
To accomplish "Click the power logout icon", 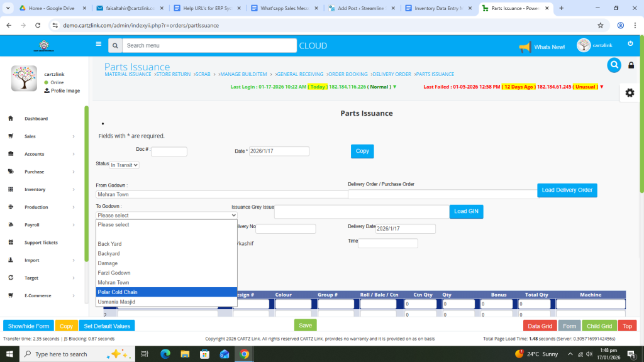I will click(630, 43).
